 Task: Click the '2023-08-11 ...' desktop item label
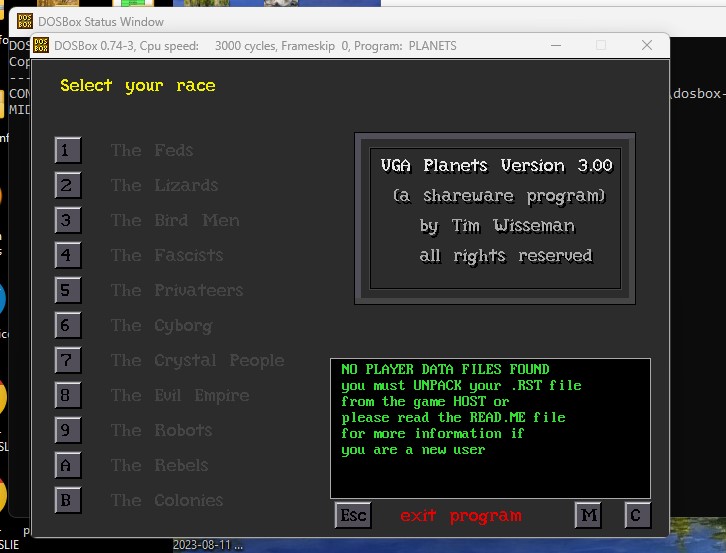point(208,545)
